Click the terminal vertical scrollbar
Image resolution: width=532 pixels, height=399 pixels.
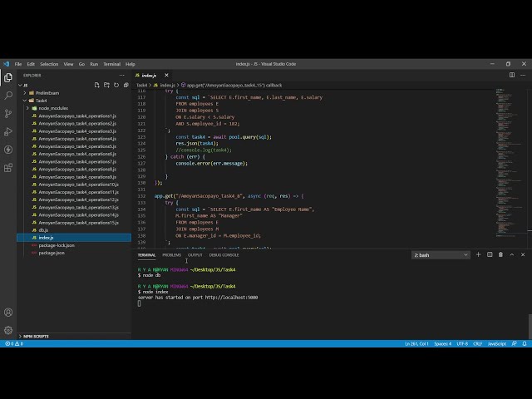[x=530, y=327]
